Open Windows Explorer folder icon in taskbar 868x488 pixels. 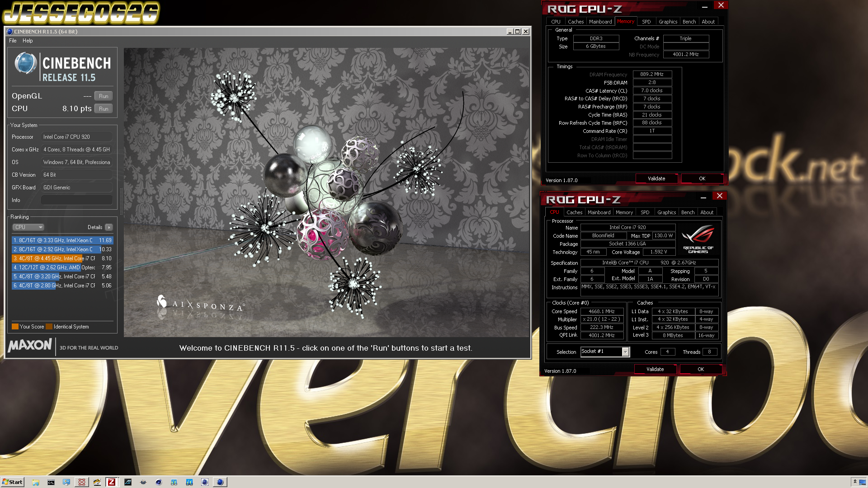click(36, 482)
